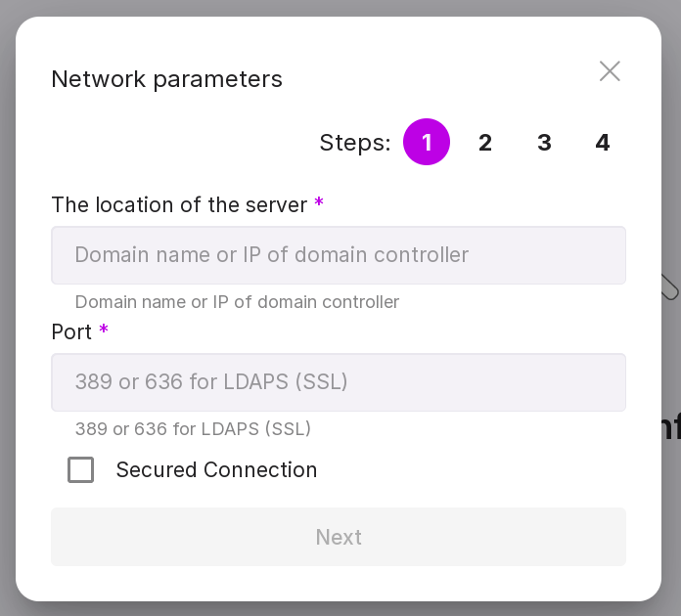Click the 'Steps:' label
Screen dimensions: 681x616
pyautogui.click(x=355, y=144)
